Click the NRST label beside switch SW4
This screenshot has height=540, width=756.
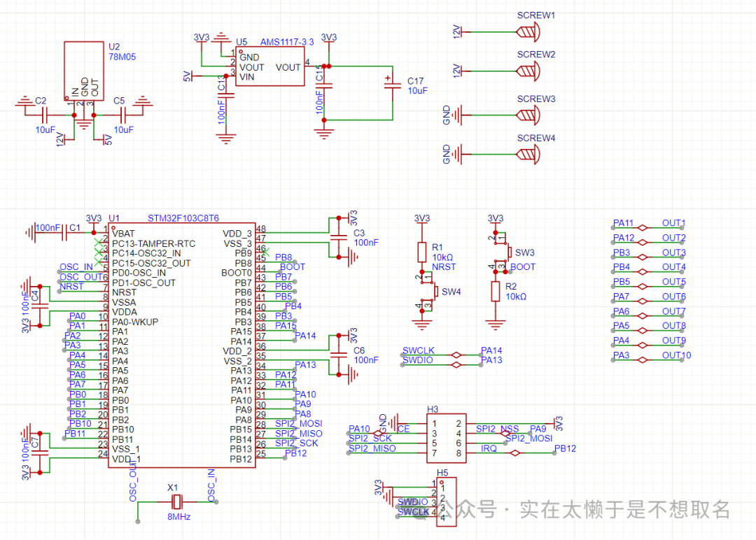coord(444,267)
